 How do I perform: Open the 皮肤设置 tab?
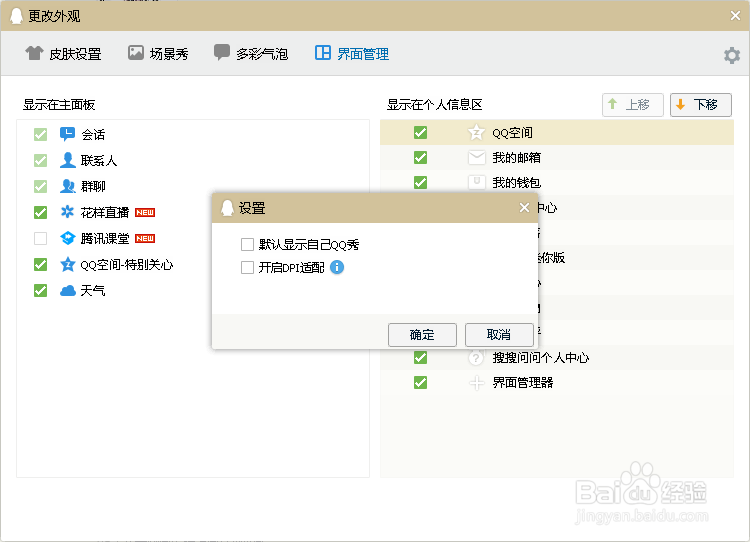(x=63, y=54)
